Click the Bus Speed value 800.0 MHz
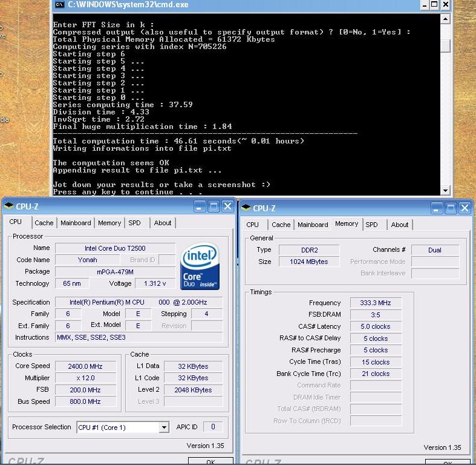Image resolution: width=476 pixels, height=465 pixels. pyautogui.click(x=85, y=401)
